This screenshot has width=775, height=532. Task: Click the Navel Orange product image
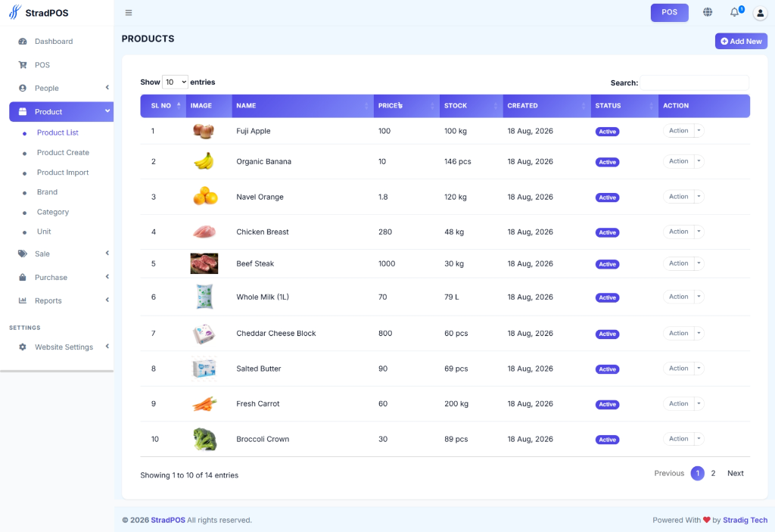(204, 196)
